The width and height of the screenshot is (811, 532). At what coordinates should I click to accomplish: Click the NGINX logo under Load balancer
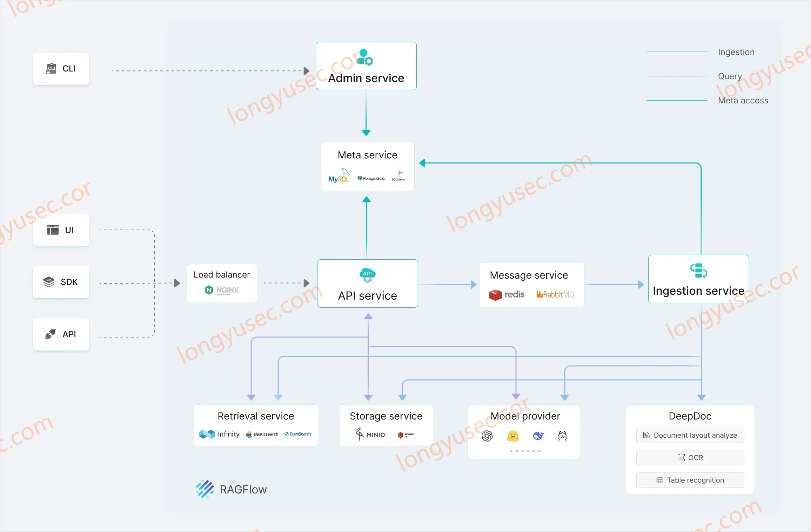(x=222, y=290)
